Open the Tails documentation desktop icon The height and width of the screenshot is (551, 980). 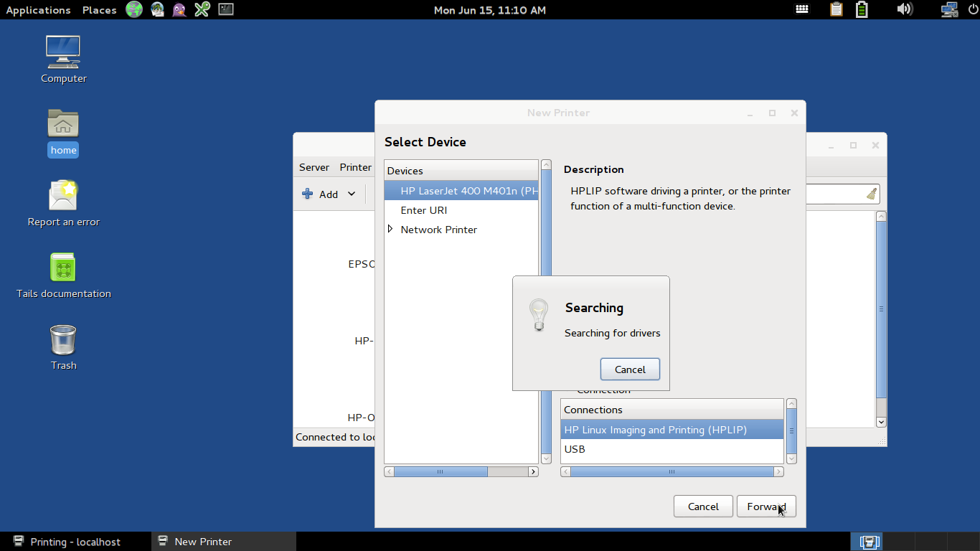click(63, 275)
